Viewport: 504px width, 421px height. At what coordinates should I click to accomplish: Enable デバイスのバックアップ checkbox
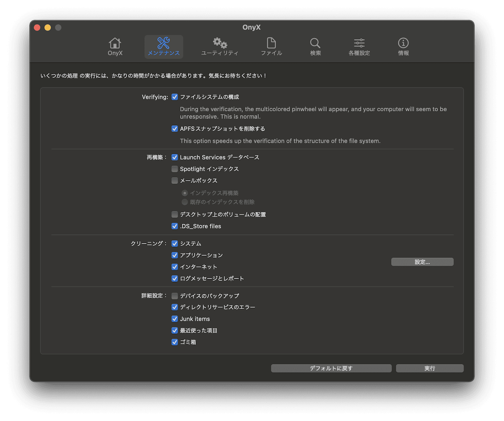click(x=175, y=296)
